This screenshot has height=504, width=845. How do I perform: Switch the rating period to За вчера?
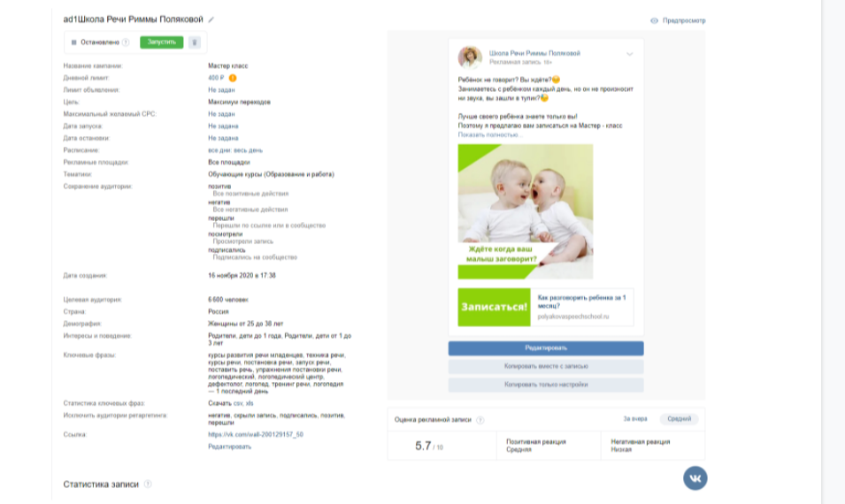click(x=634, y=419)
